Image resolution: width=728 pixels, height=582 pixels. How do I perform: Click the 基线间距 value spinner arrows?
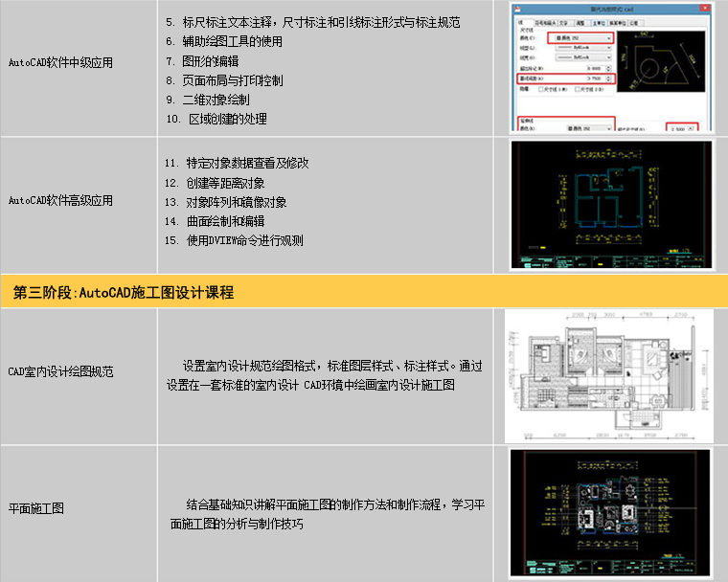click(x=610, y=78)
